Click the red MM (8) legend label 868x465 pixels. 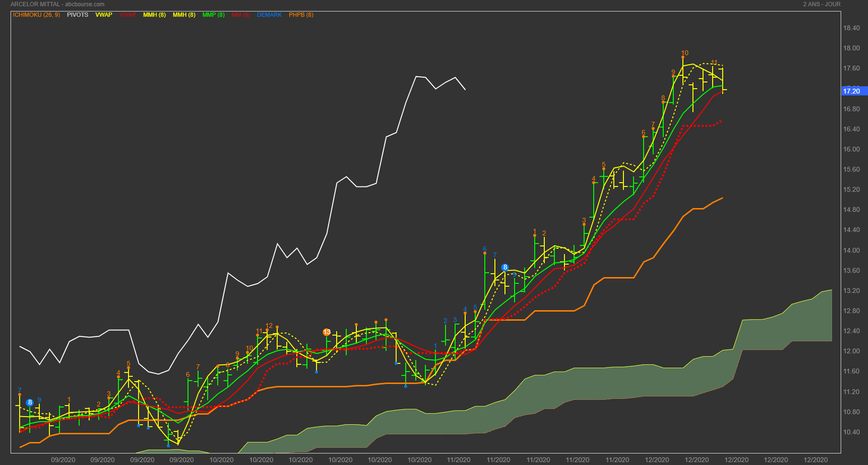241,15
